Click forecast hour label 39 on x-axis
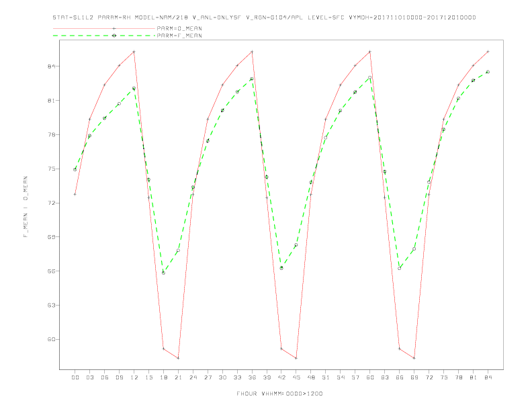The image size is (532, 411). click(267, 377)
